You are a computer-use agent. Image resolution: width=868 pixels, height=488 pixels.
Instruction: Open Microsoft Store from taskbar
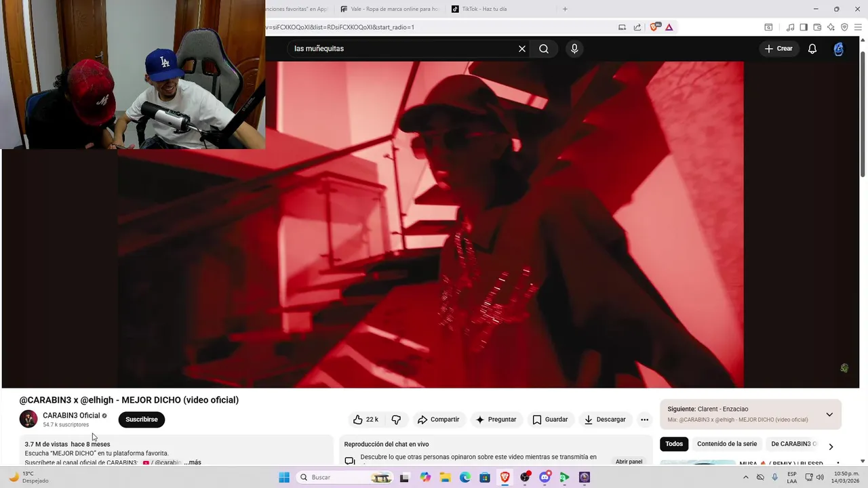coord(485,477)
